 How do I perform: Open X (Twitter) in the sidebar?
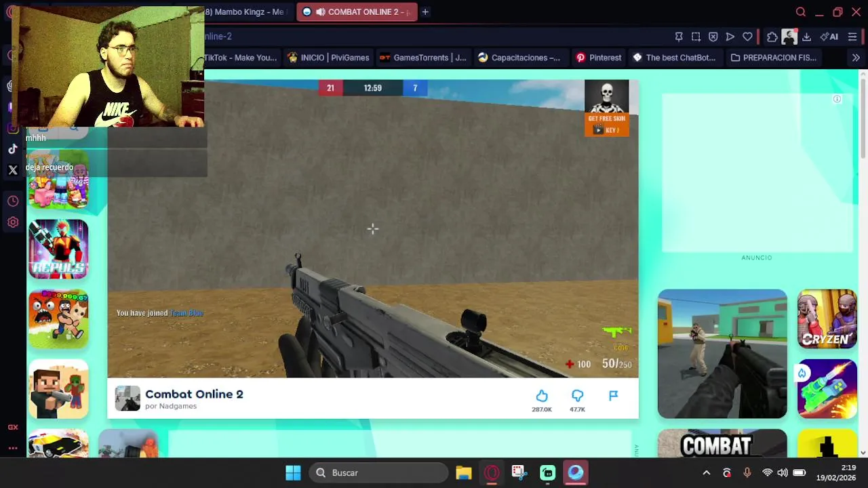(13, 170)
